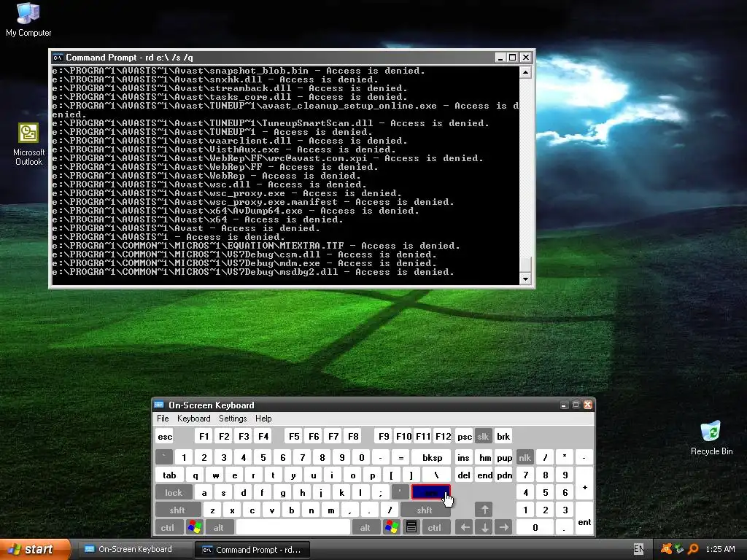Click the bksp key
Image resolution: width=747 pixels, height=560 pixels.
pyautogui.click(x=432, y=457)
